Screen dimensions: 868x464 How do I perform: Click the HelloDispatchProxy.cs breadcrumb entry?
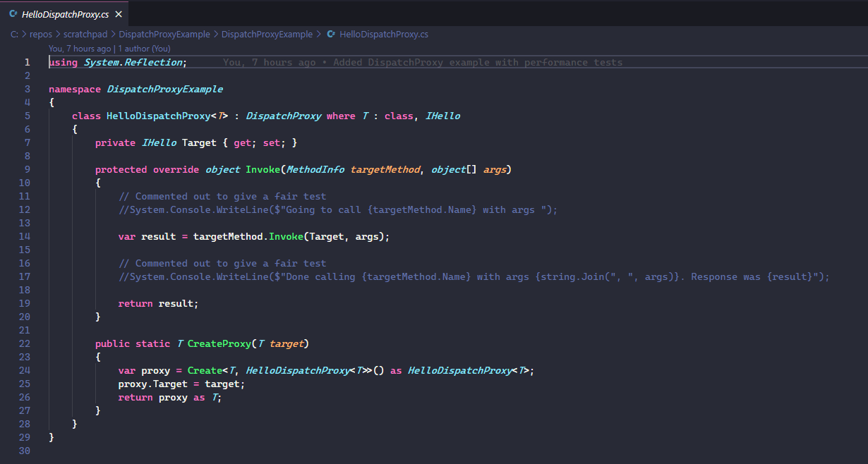tap(384, 34)
